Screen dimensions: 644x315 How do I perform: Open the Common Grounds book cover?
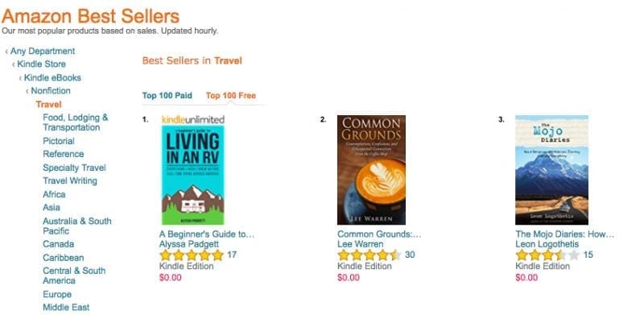[371, 170]
